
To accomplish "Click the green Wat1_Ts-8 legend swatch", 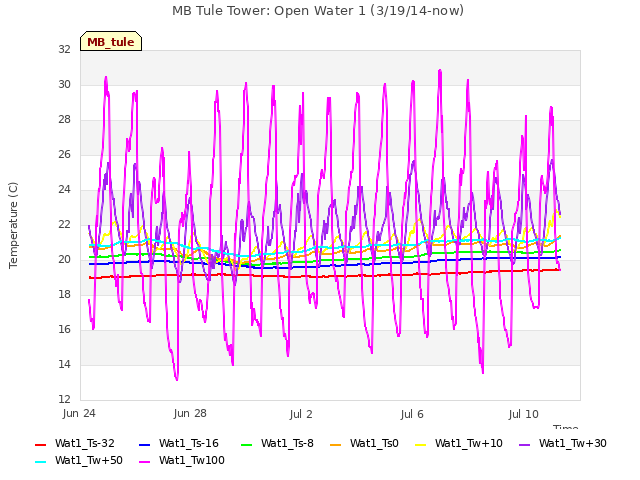I will [247, 444].
